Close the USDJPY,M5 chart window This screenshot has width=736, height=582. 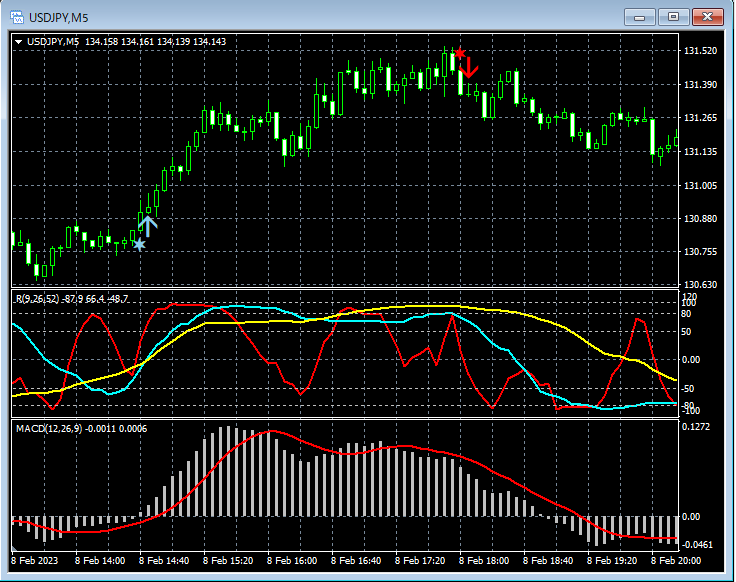[x=707, y=16]
